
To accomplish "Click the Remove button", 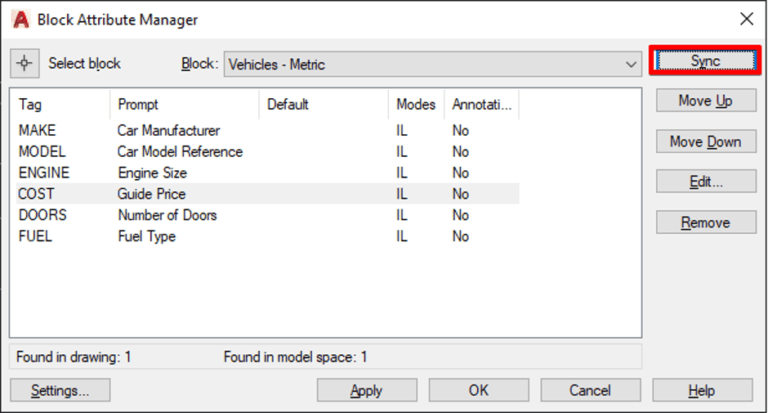I will coord(706,222).
